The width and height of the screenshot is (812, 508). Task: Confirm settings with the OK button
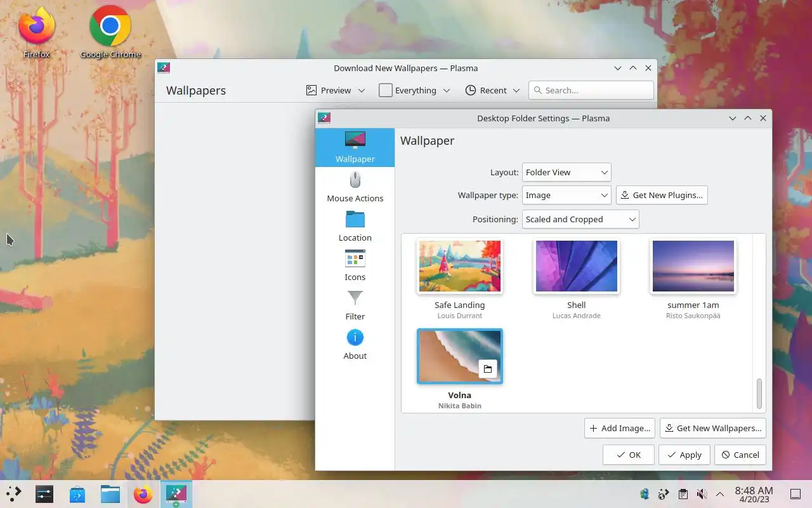pyautogui.click(x=628, y=455)
